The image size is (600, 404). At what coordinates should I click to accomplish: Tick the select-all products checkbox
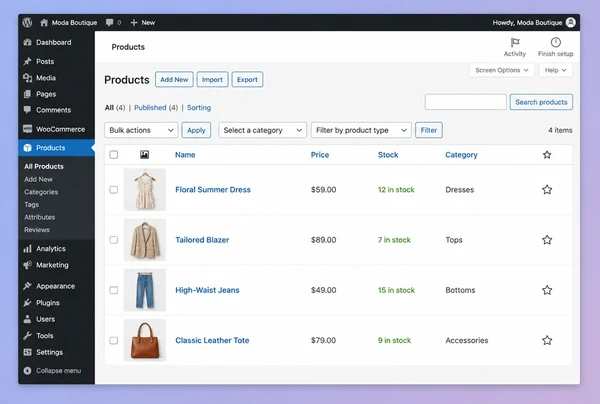tap(114, 155)
